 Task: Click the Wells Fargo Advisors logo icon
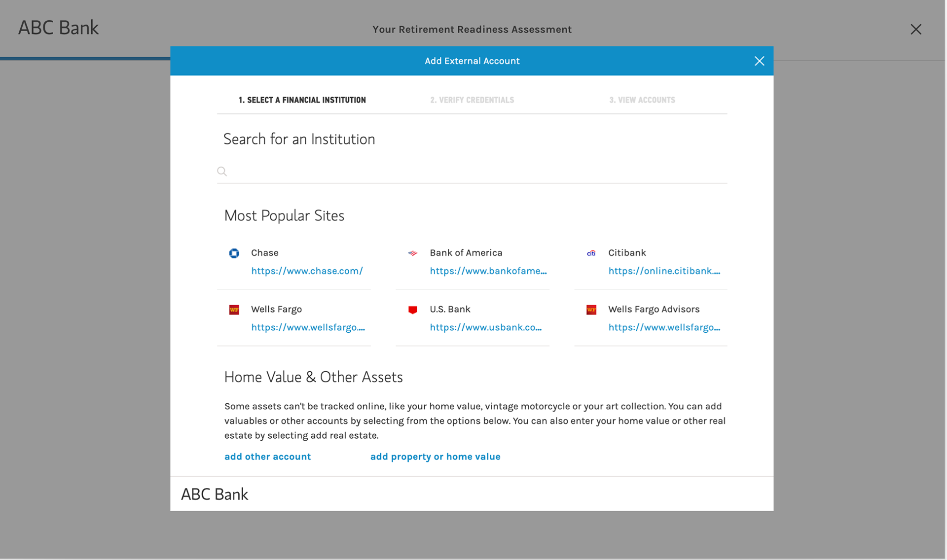[591, 310]
